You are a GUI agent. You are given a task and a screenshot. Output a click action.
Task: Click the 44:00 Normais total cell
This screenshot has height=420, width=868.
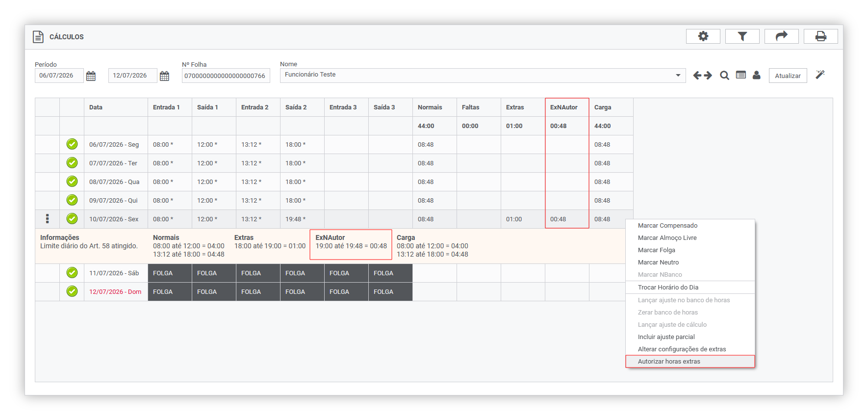point(434,126)
